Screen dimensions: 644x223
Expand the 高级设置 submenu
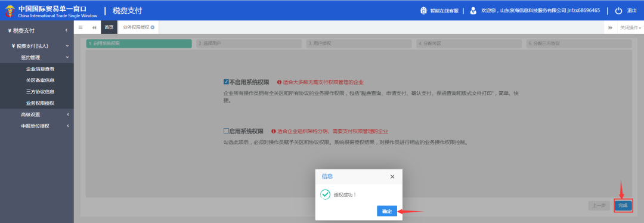point(67,114)
